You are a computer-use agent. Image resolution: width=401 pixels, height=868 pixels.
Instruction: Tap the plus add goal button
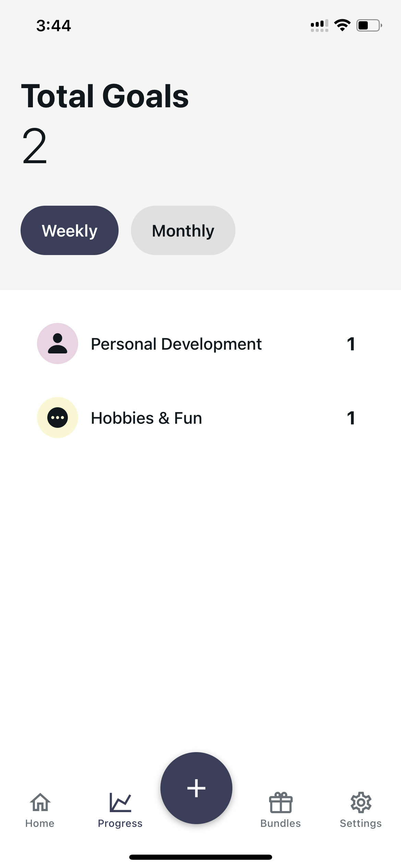point(196,788)
